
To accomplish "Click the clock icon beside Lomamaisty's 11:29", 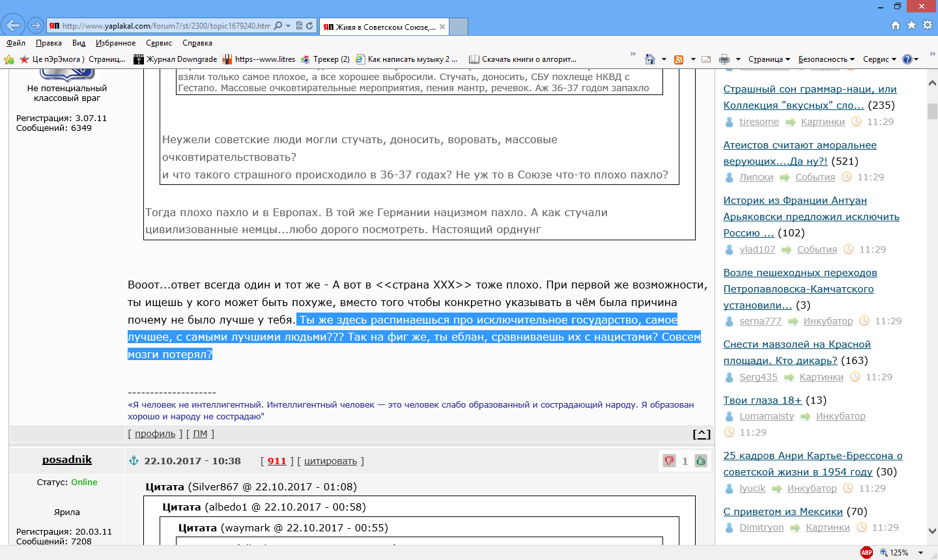I will pyautogui.click(x=730, y=432).
